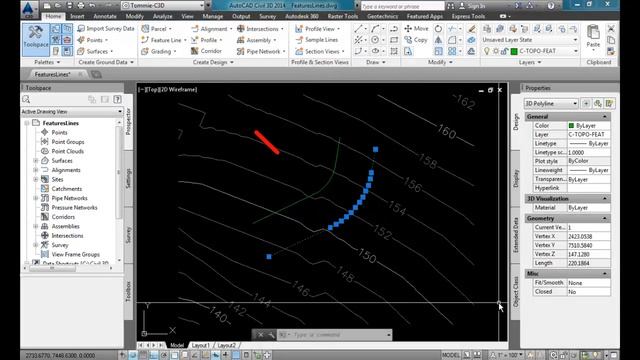
Task: Expand the Create Design panel
Action: pos(213,62)
